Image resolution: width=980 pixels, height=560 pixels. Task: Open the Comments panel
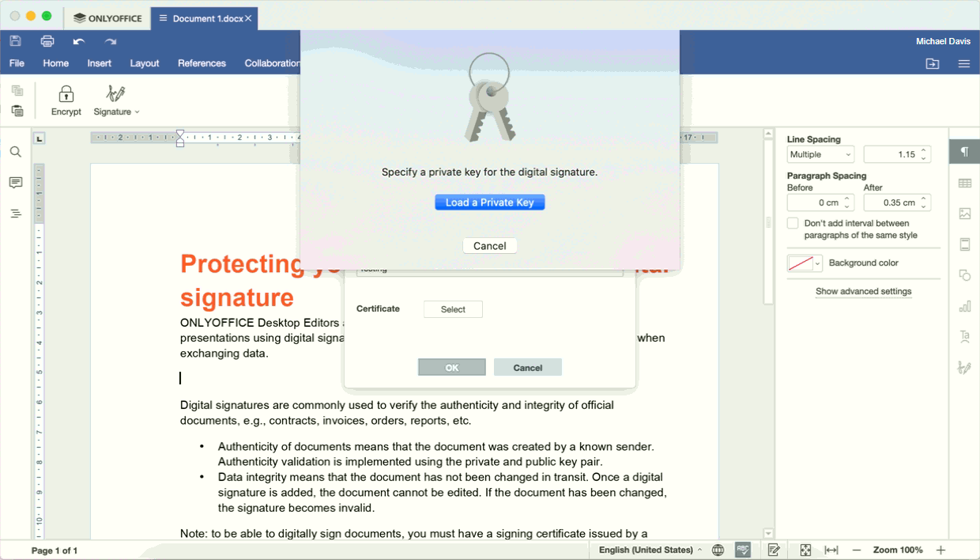click(x=15, y=183)
